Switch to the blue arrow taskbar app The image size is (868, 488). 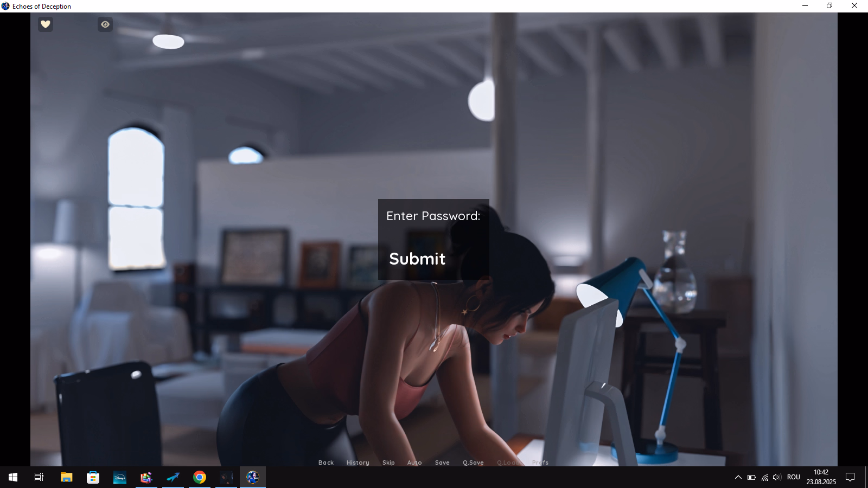(x=173, y=477)
